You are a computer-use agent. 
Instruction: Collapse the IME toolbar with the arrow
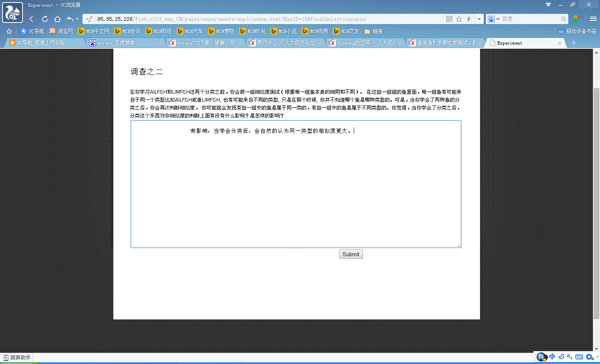click(597, 357)
